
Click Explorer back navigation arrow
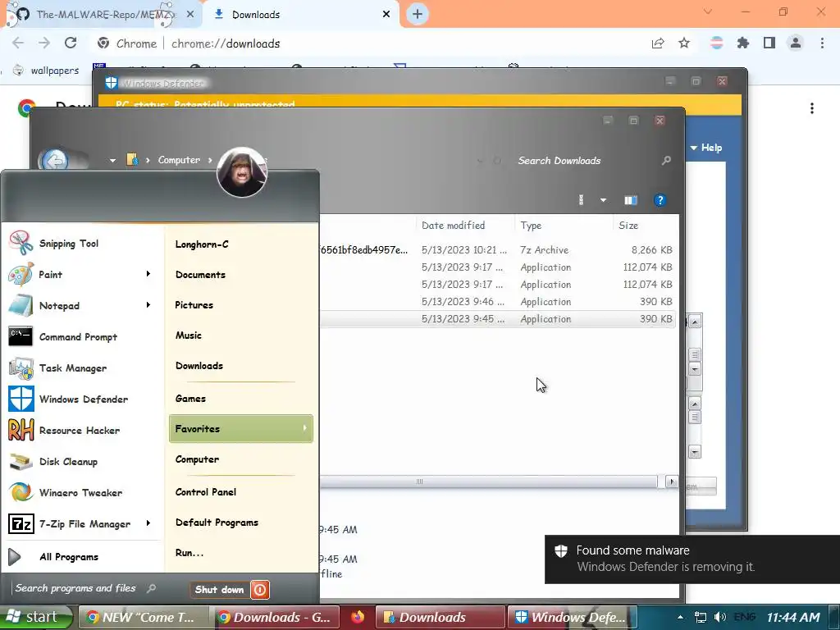click(54, 160)
